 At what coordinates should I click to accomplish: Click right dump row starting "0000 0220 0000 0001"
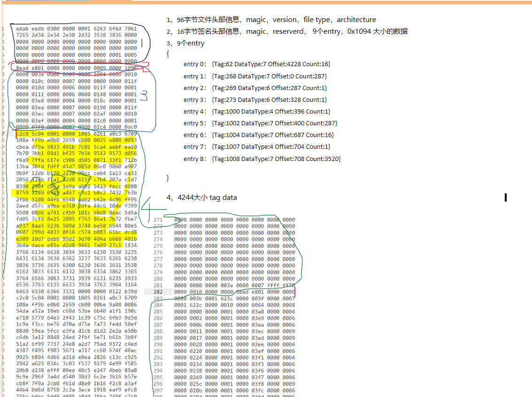click(x=234, y=351)
